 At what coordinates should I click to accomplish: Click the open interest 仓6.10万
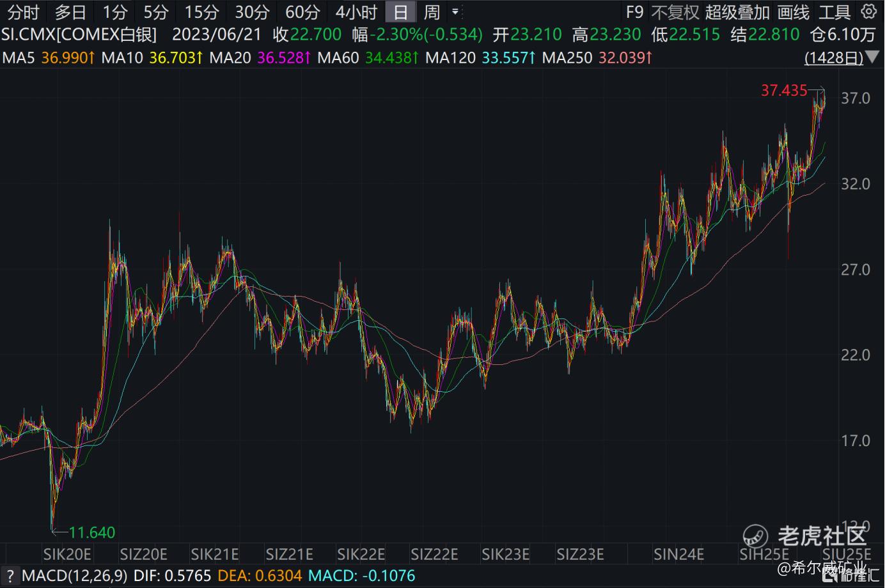(x=843, y=35)
